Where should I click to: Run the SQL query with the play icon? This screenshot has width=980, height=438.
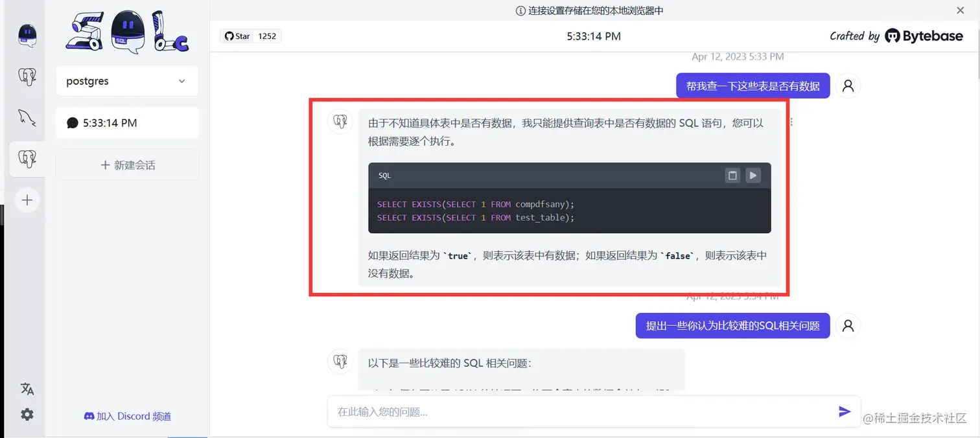coord(752,175)
